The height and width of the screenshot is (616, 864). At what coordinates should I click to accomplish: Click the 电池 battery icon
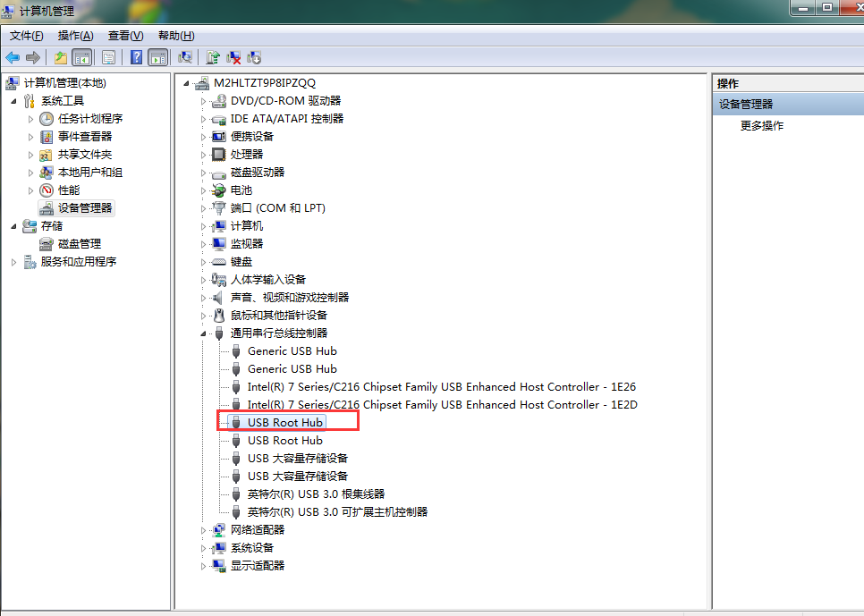tap(219, 190)
